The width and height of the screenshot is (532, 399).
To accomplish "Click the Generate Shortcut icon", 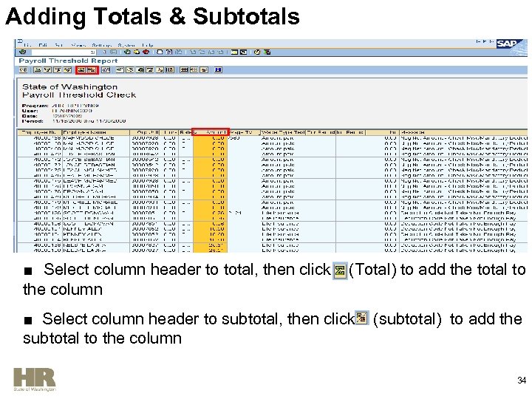I will pos(244,52).
